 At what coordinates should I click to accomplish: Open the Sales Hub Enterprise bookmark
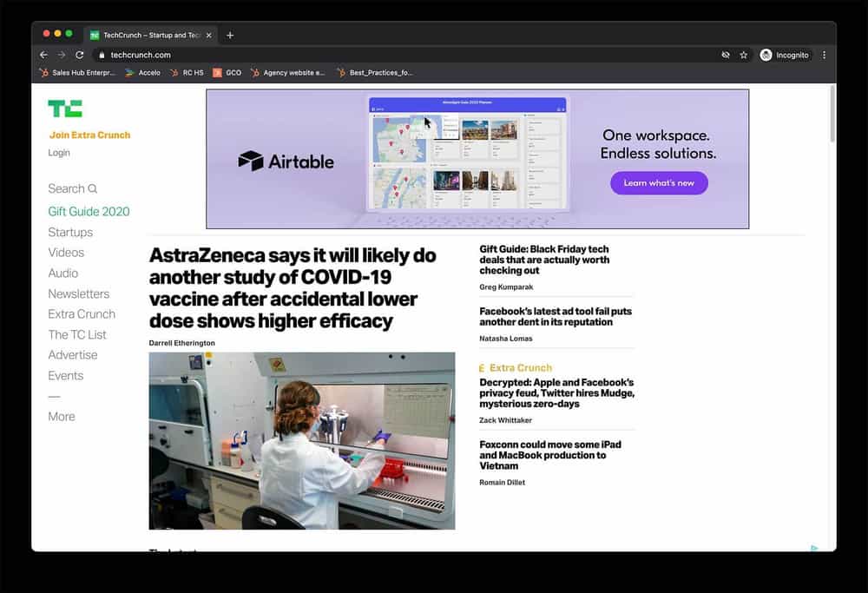[x=78, y=73]
